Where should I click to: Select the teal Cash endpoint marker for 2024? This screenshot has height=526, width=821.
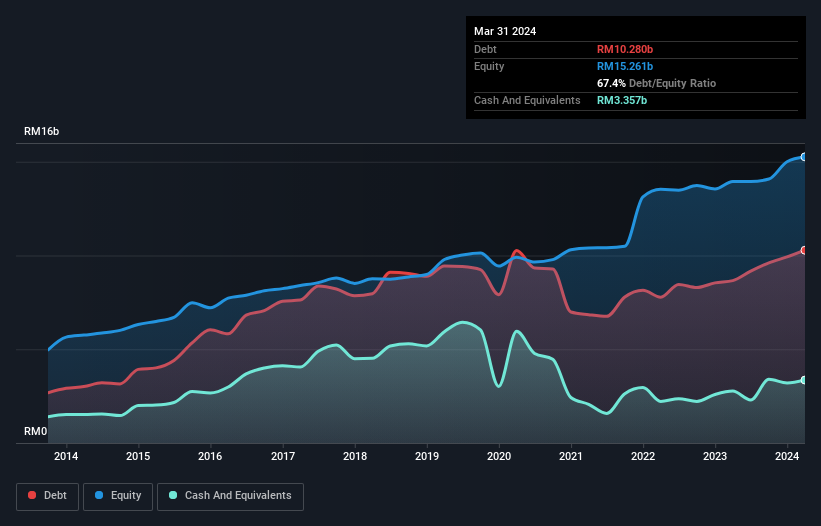coord(803,380)
